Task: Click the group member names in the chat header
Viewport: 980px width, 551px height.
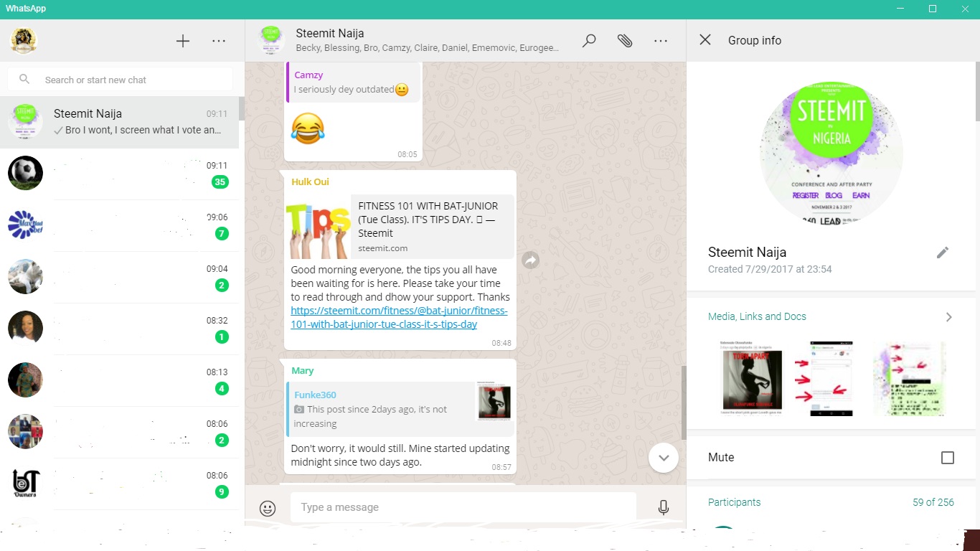Action: (427, 48)
